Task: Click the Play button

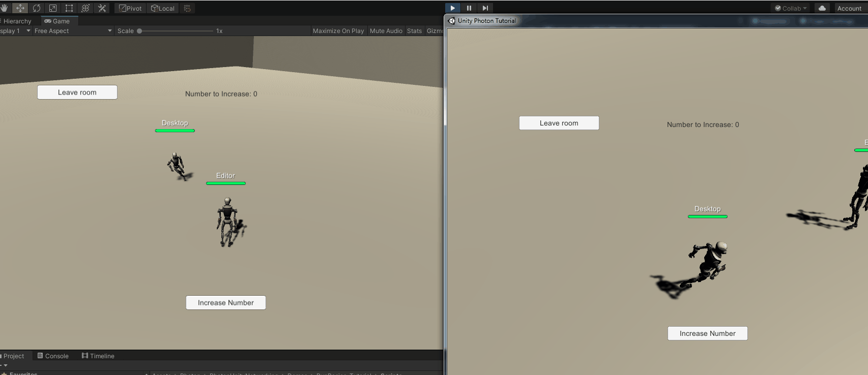Action: (452, 8)
